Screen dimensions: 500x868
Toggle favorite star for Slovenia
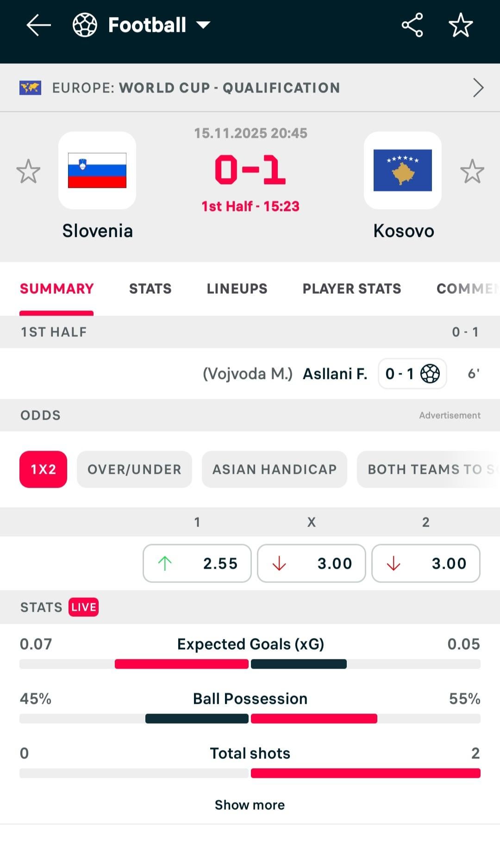[28, 171]
